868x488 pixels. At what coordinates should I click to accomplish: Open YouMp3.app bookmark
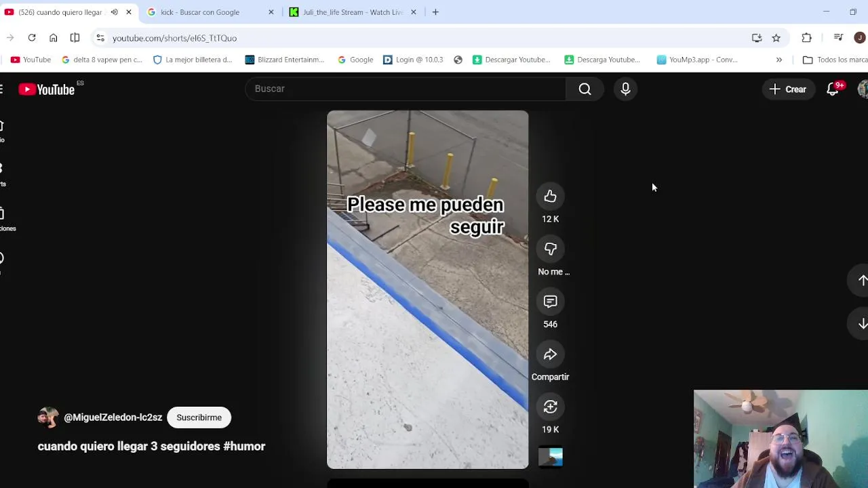[697, 60]
